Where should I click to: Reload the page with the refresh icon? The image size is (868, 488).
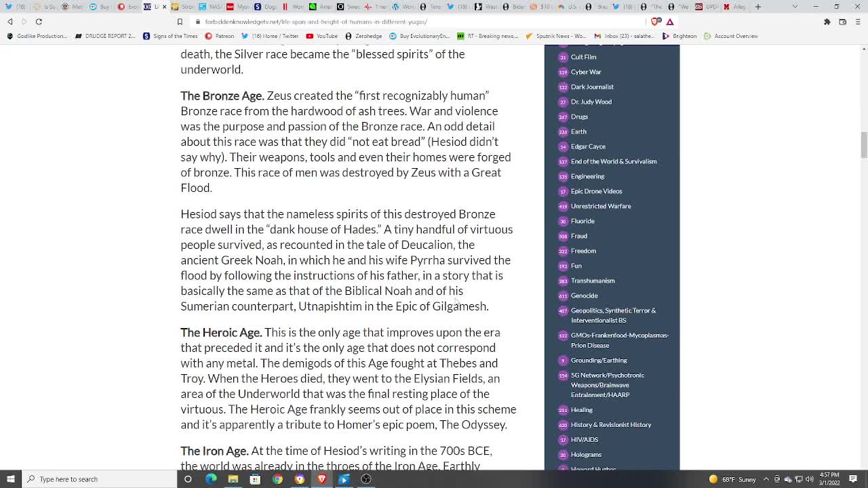tap(39, 22)
